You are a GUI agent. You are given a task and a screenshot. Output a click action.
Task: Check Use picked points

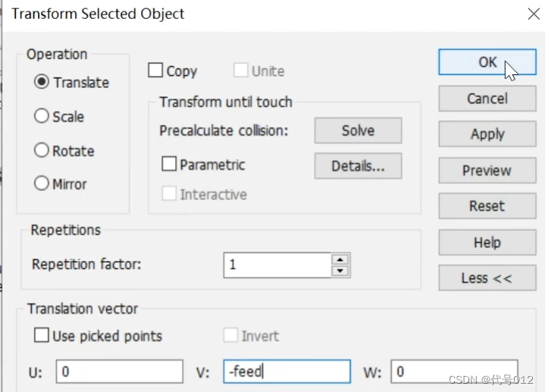tap(42, 336)
